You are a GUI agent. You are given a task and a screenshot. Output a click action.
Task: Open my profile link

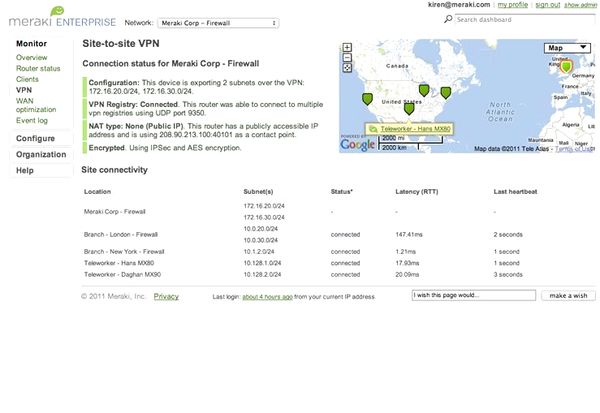(513, 5)
